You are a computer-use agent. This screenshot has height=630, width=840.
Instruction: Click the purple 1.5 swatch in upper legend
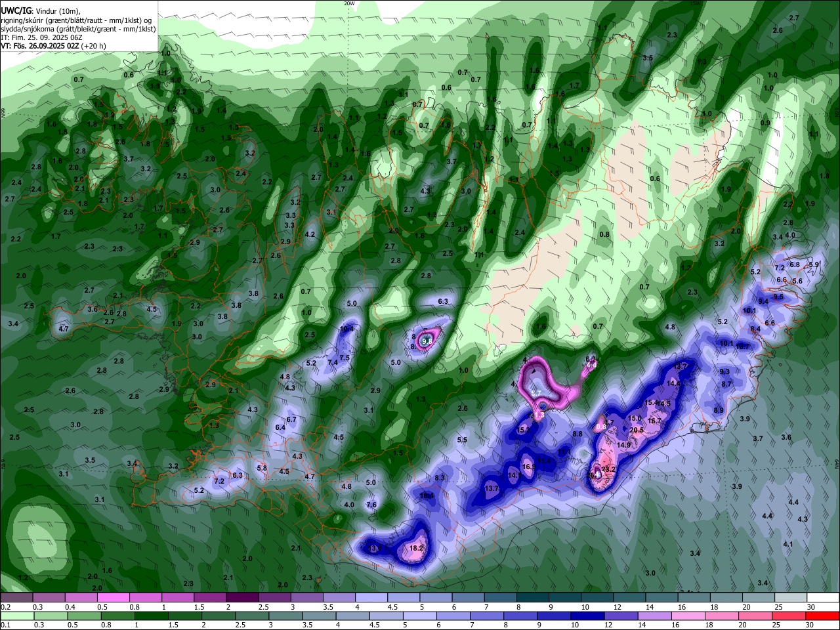pos(210,598)
